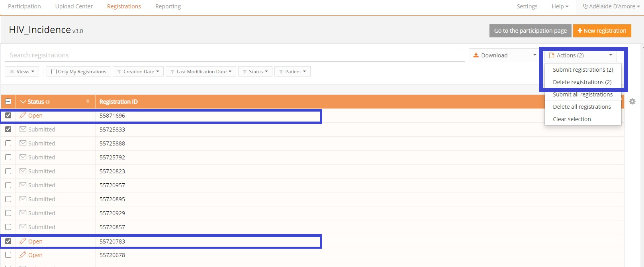Choose Clear selection in the Actions menu
Viewport: 644px width, 267px height.
[x=572, y=119]
